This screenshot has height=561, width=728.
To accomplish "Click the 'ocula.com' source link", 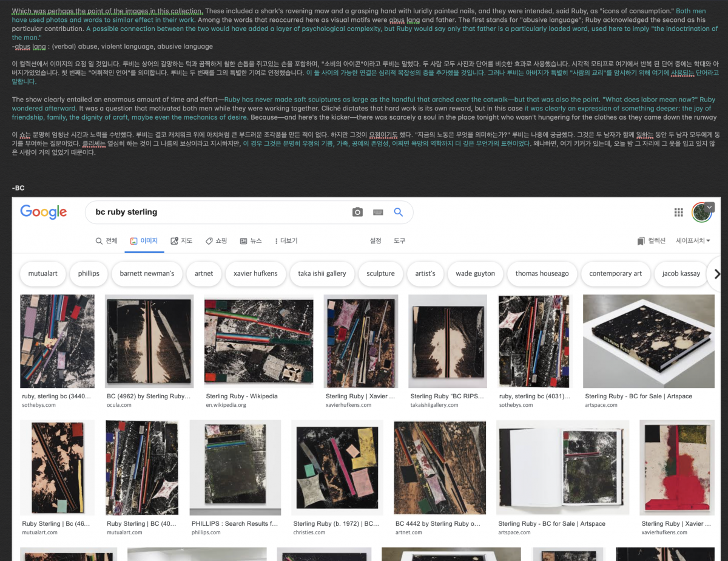I will (x=119, y=405).
